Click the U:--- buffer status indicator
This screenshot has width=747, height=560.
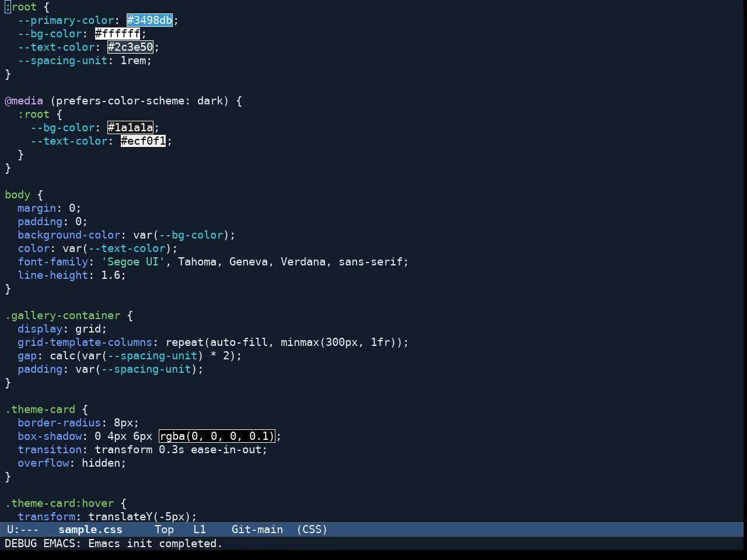[x=23, y=530]
